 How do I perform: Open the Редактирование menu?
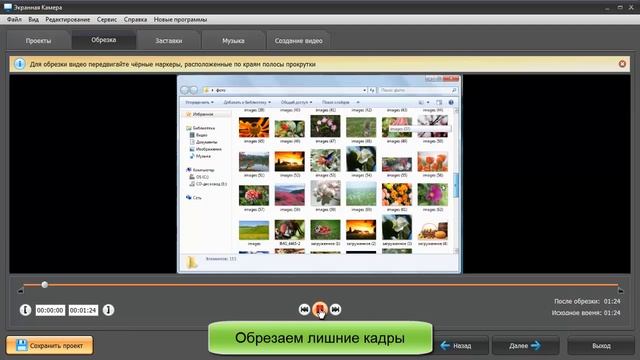[x=67, y=20]
